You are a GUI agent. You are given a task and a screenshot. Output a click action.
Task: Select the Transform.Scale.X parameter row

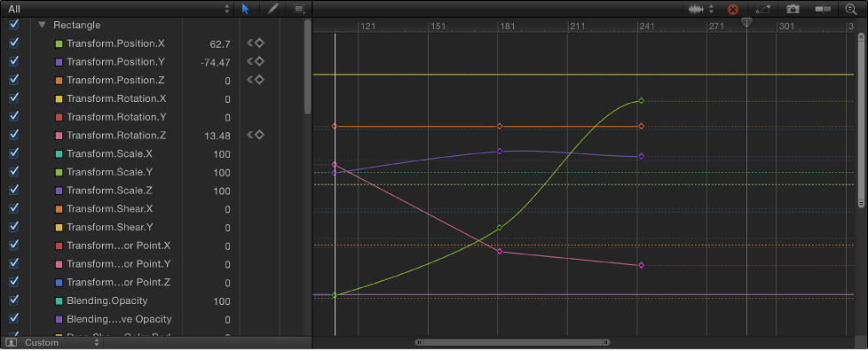(109, 153)
